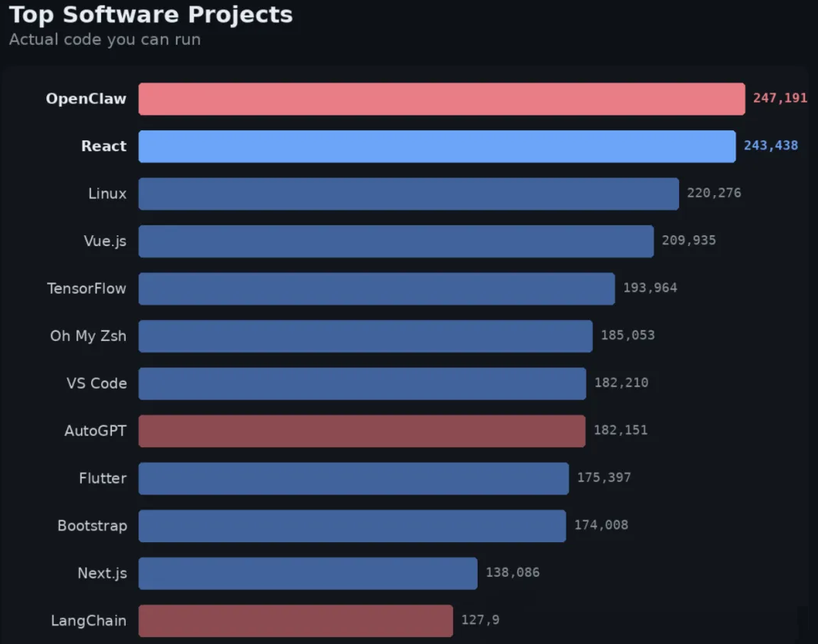Click the value 182,210

click(x=621, y=383)
